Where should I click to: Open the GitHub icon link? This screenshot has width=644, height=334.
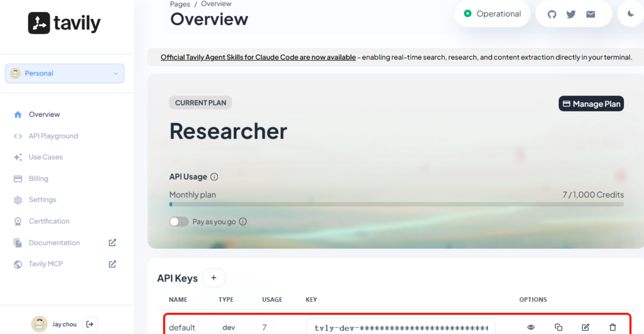coord(552,14)
